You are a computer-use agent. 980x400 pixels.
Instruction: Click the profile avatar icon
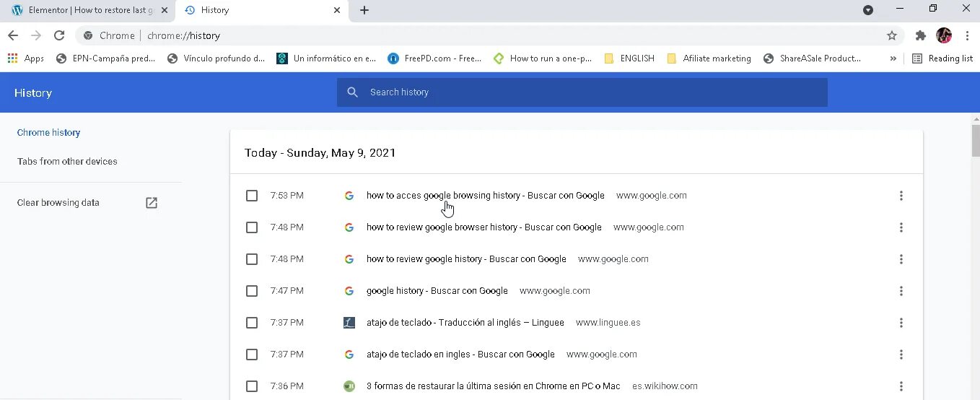pyautogui.click(x=944, y=35)
